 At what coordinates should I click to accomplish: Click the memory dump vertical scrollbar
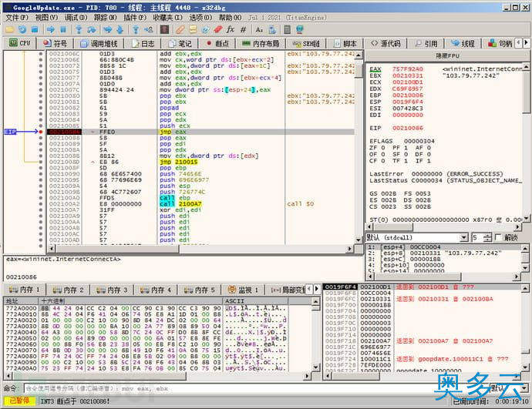[316, 334]
